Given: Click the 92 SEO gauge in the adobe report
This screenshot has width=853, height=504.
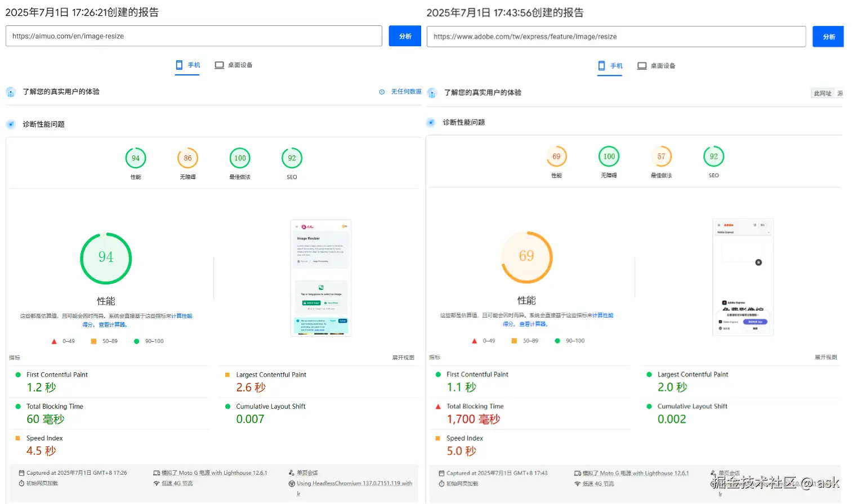Looking at the screenshot, I should [x=713, y=157].
